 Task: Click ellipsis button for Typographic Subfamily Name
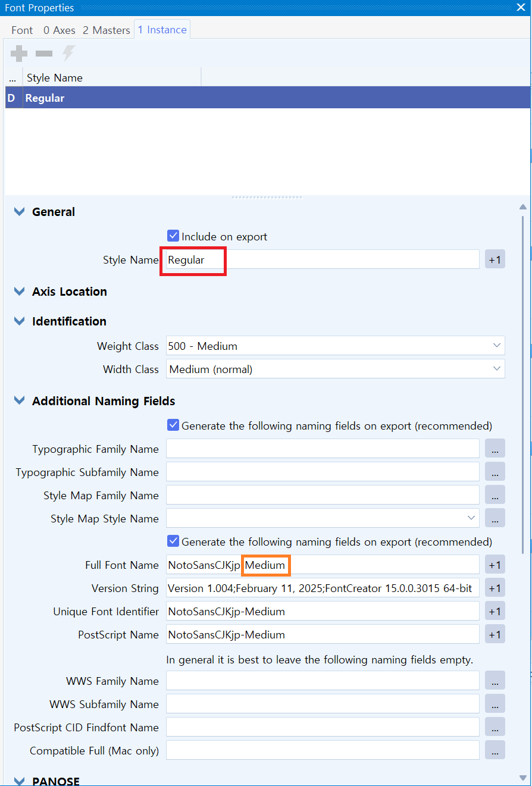pyautogui.click(x=495, y=472)
